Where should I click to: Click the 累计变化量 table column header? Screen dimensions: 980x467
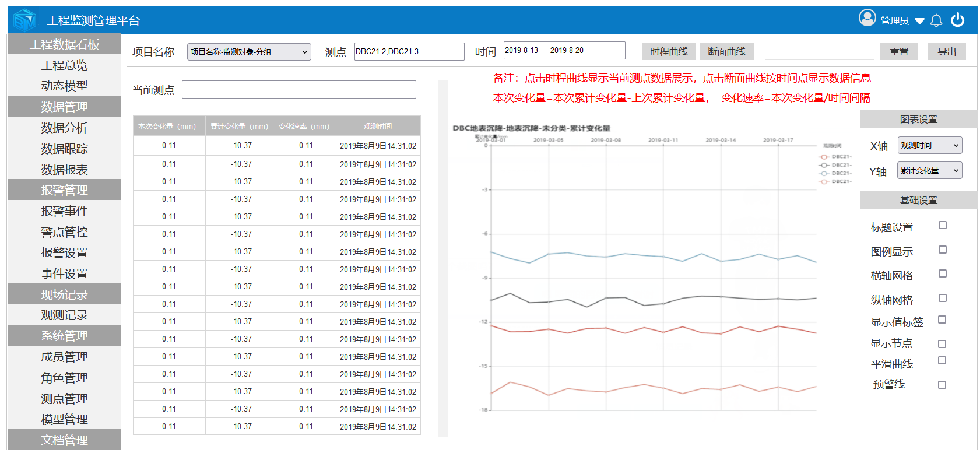(241, 126)
